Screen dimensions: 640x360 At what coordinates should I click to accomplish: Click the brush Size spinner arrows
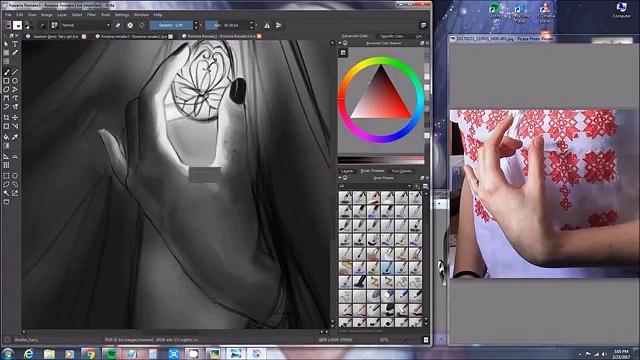pos(251,25)
